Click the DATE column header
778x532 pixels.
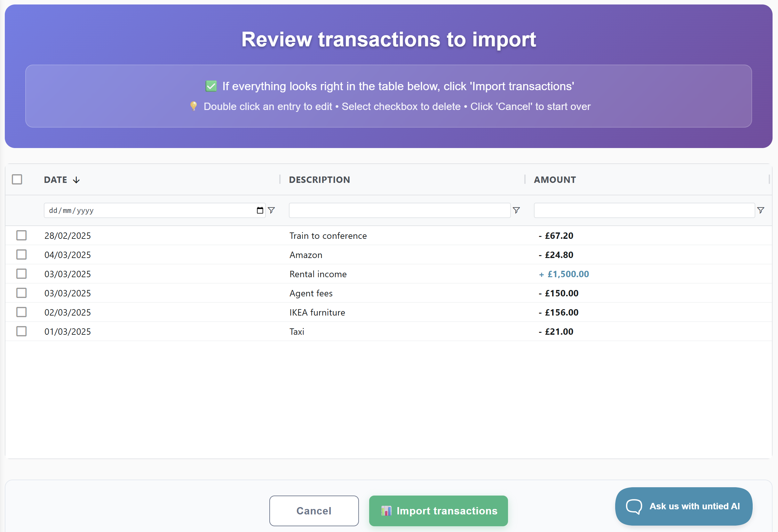[x=56, y=180]
